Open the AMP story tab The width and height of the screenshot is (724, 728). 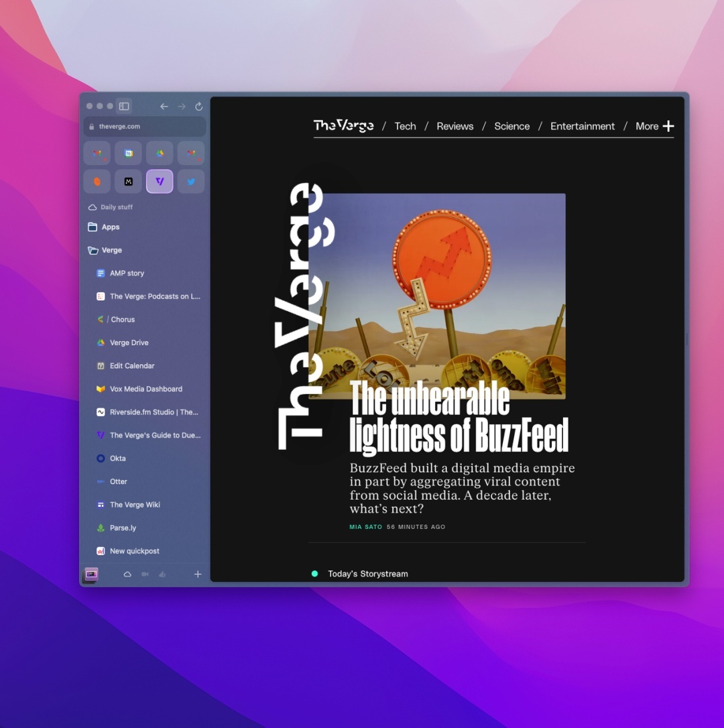click(127, 274)
